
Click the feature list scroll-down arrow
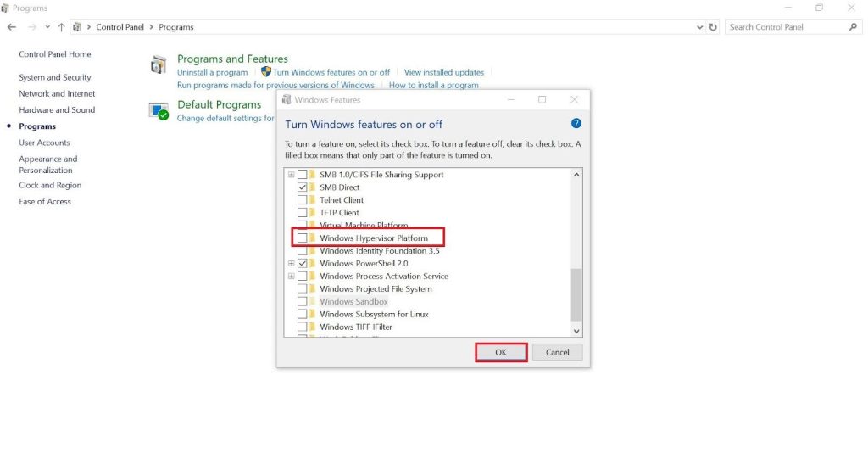point(576,331)
